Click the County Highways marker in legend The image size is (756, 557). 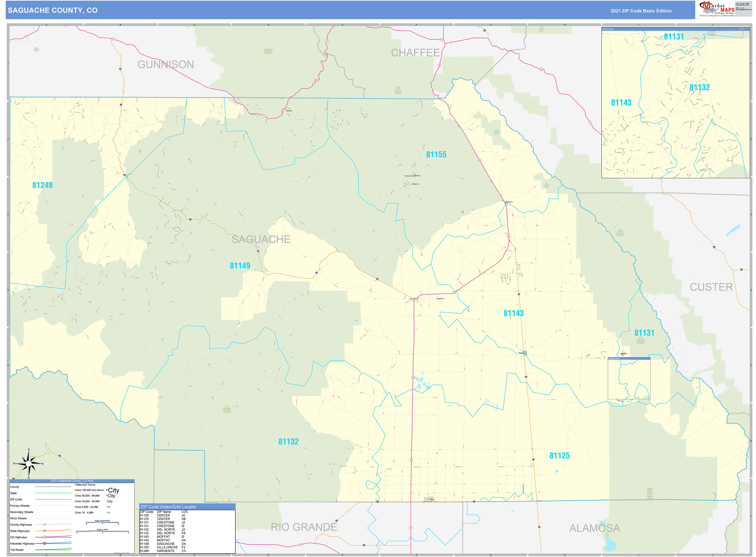45,524
